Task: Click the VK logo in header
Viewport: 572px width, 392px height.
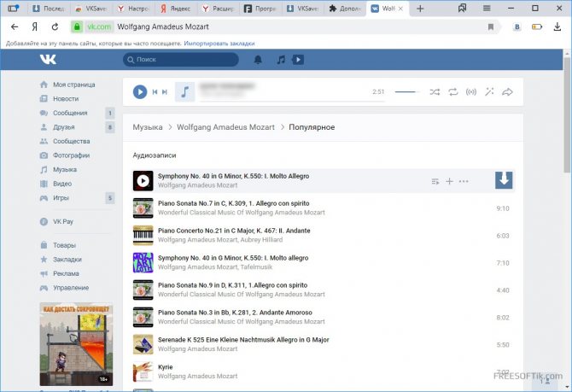Action: [48, 59]
